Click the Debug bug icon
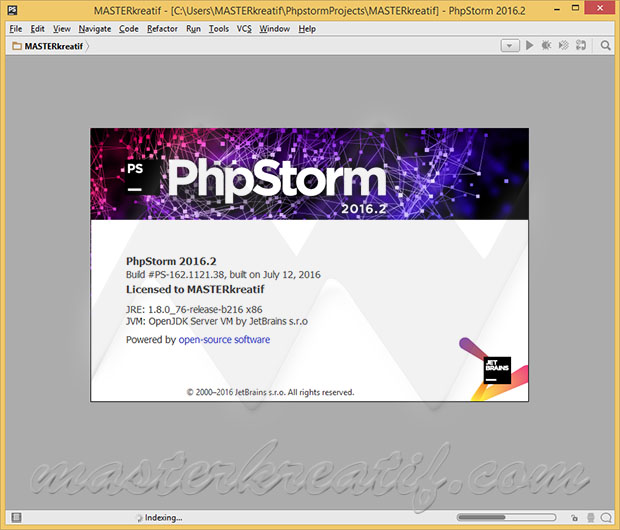The image size is (620, 530). tap(546, 45)
